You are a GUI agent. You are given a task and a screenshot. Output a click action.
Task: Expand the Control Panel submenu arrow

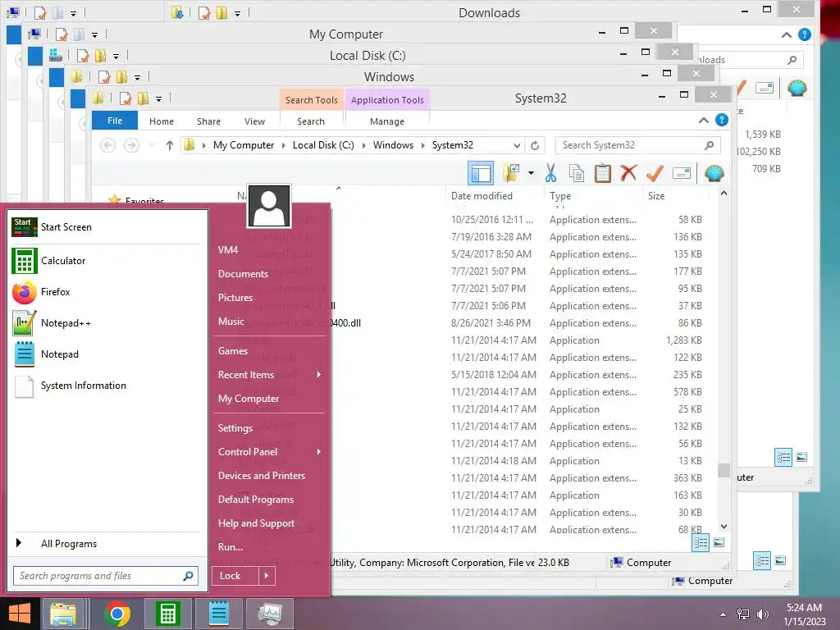[x=319, y=452]
